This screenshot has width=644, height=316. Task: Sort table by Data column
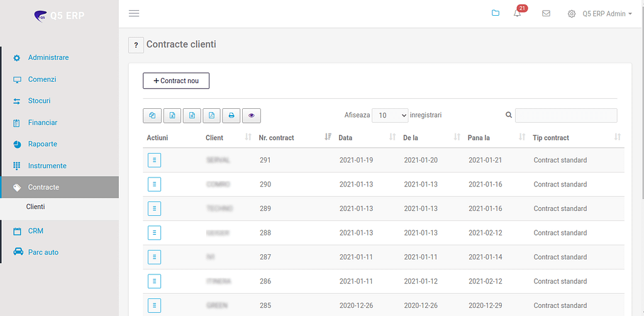tap(367, 138)
